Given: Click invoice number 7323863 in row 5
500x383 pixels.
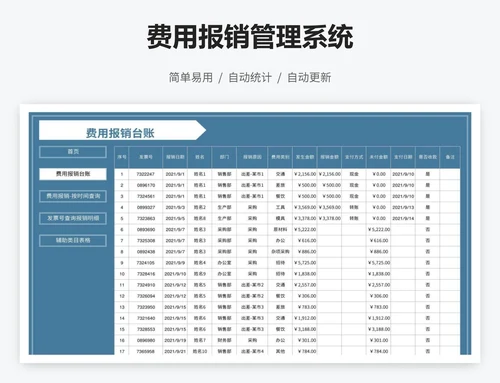Looking at the screenshot, I should click(x=146, y=218).
